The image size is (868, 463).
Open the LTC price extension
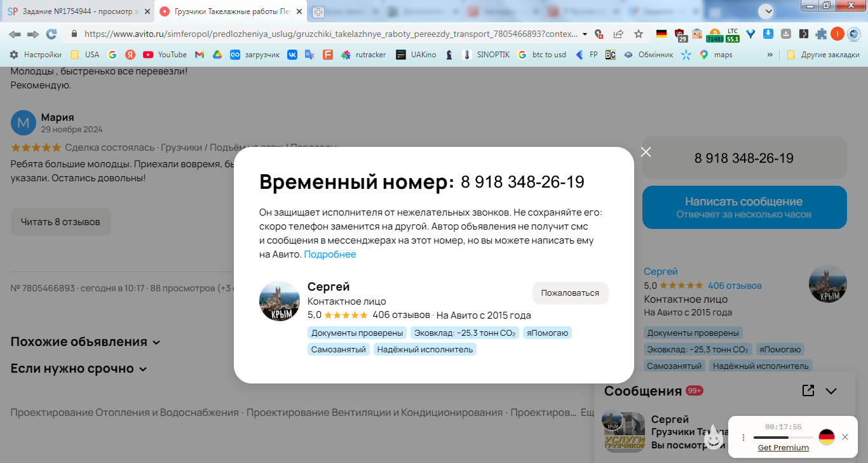pos(733,35)
